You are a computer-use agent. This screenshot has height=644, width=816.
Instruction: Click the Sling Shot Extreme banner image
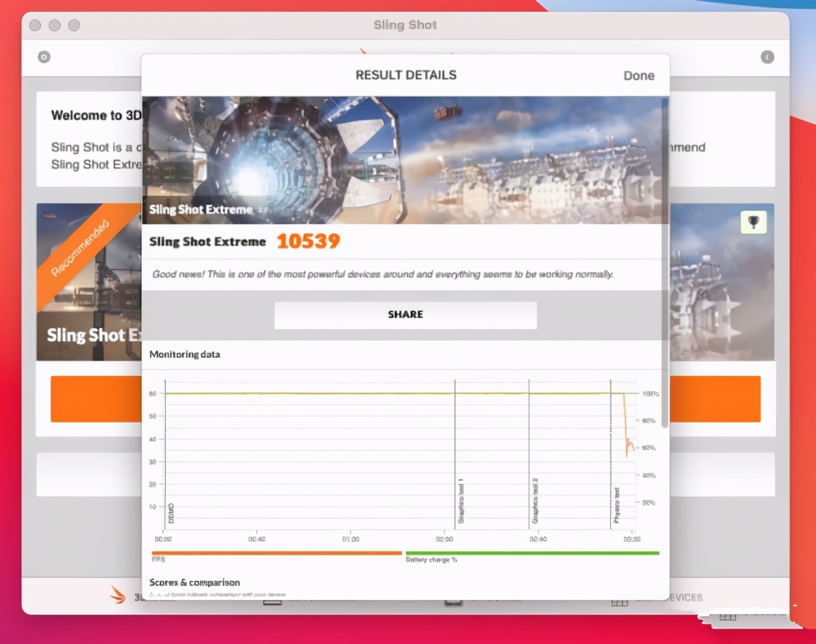[x=405, y=160]
